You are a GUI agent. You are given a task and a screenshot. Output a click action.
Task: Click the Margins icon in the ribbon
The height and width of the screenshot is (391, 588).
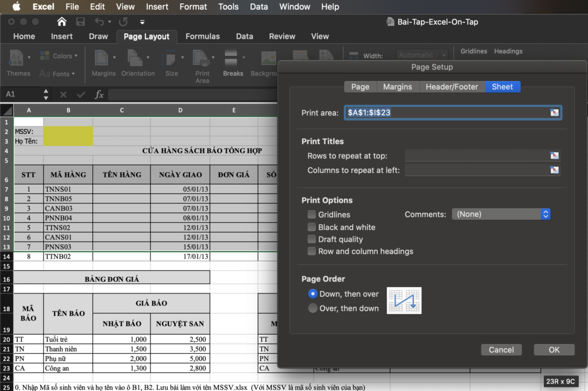click(x=101, y=58)
